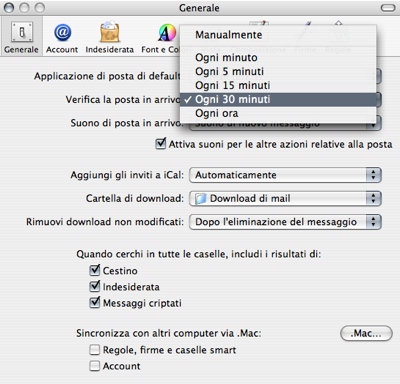Viewport: 400px width, 384px height.
Task: Open the Aggiungi gli inviti a iCal dropdown
Action: (285, 175)
